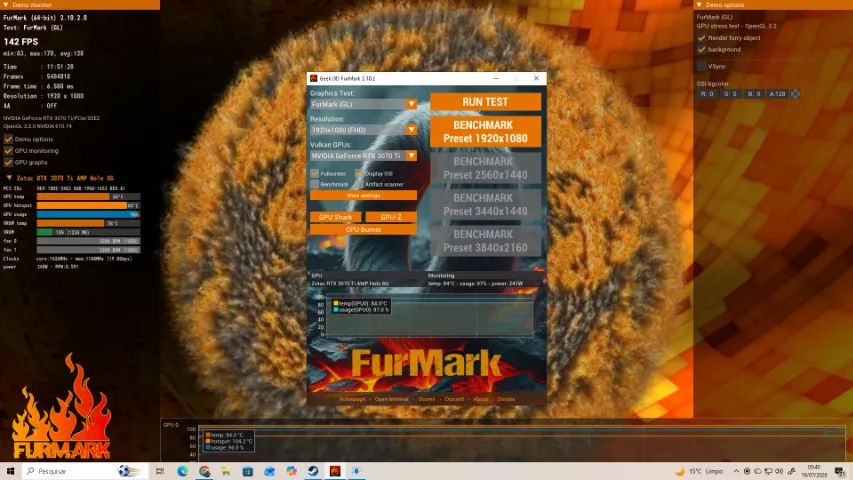The image size is (853, 480).
Task: Open the volume icon in tray
Action: 778,471
